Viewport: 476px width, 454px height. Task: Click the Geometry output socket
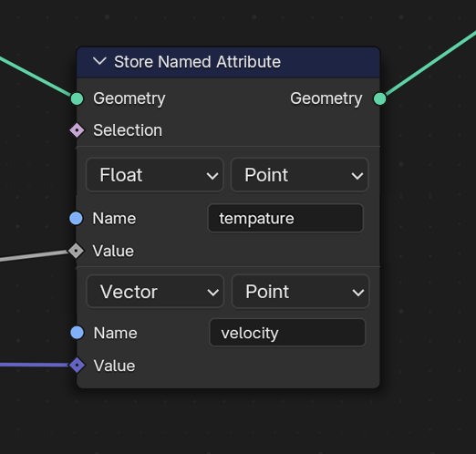coord(379,98)
